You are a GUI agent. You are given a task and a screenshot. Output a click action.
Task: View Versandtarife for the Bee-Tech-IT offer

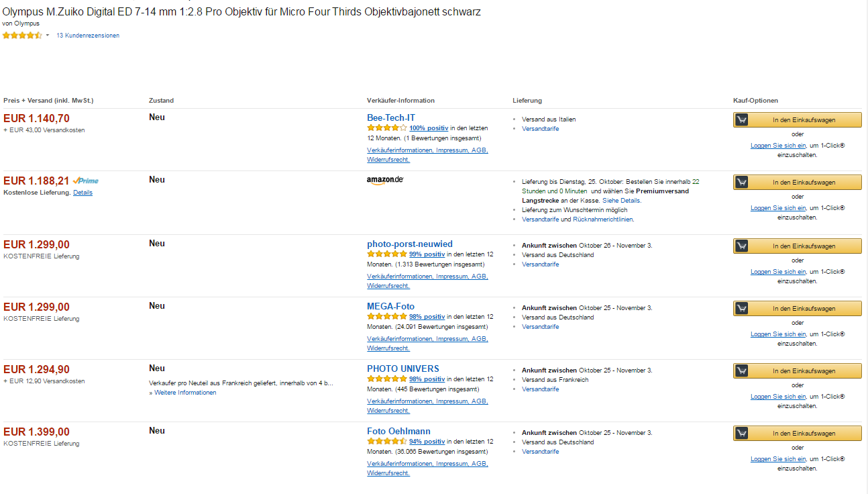tap(540, 129)
